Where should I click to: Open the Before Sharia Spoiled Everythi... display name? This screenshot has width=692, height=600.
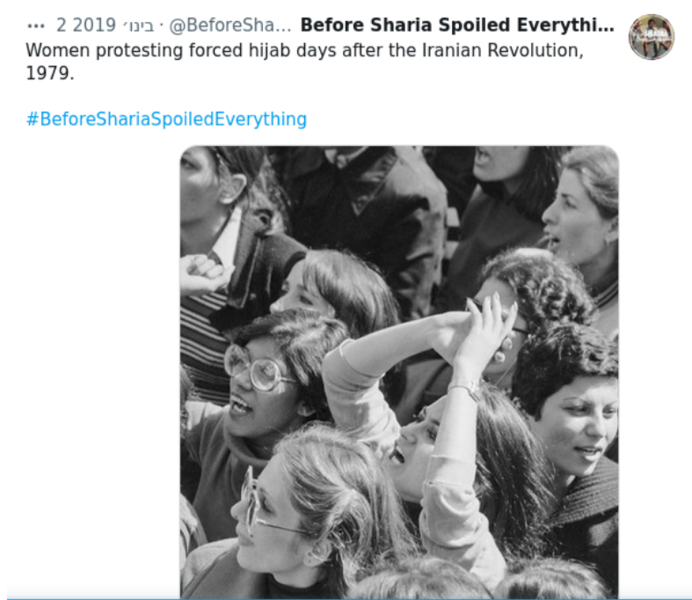[457, 25]
